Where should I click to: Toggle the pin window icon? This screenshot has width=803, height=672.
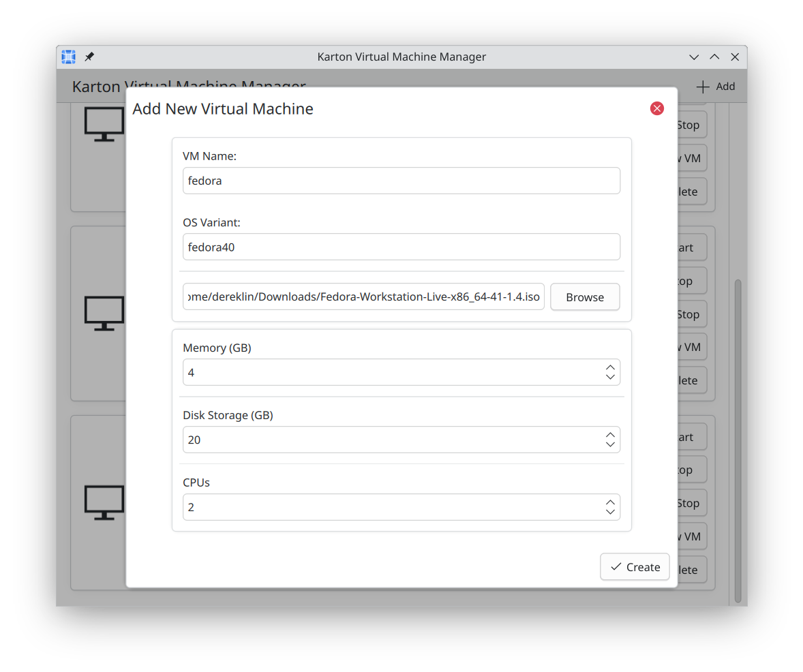(x=89, y=57)
